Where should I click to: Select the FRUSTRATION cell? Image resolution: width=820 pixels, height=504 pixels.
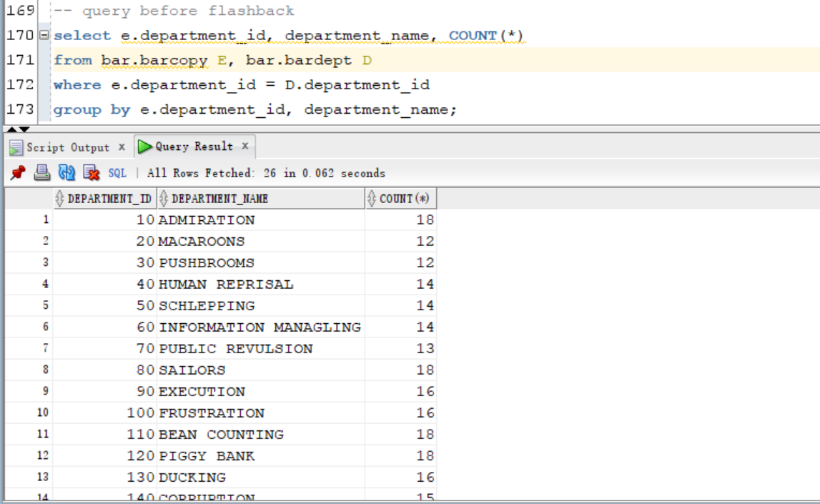pyautogui.click(x=260, y=413)
